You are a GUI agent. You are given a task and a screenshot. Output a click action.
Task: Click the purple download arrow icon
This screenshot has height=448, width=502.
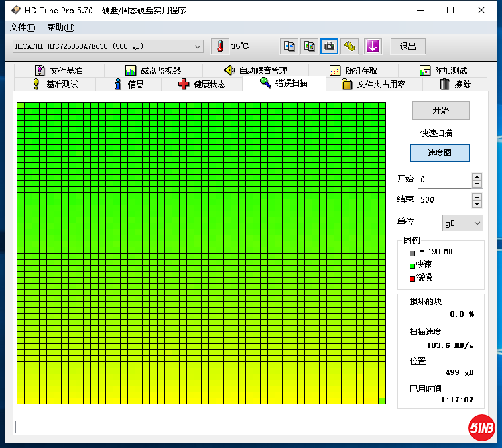click(x=373, y=46)
